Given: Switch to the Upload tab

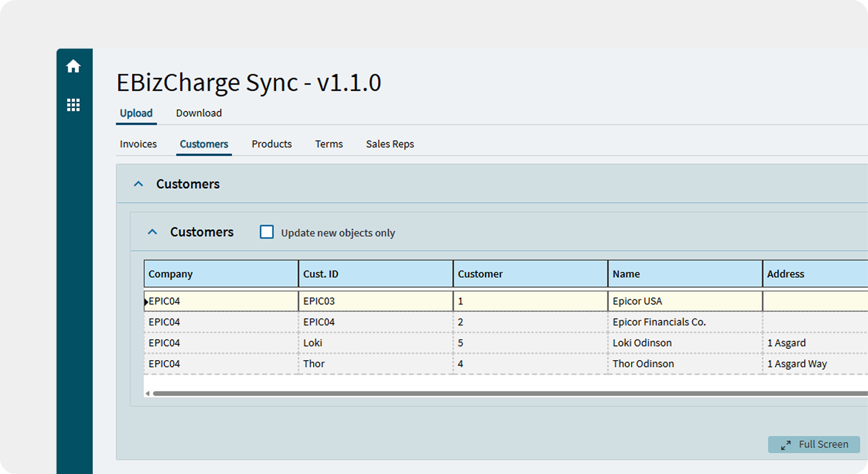Looking at the screenshot, I should coord(136,113).
